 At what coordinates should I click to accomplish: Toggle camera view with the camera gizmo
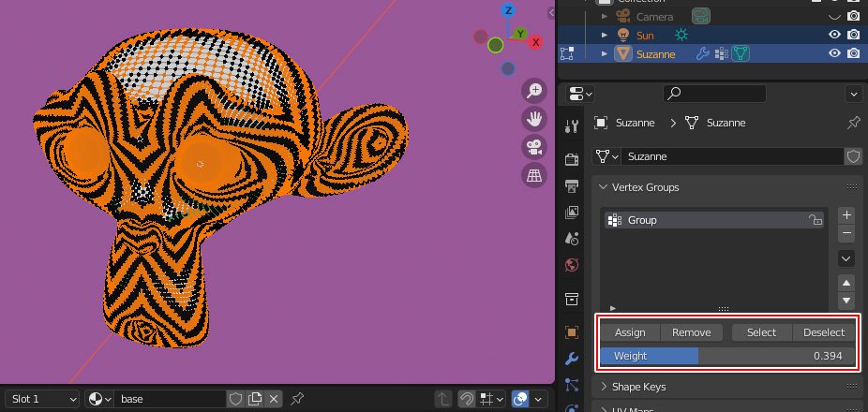pos(534,147)
